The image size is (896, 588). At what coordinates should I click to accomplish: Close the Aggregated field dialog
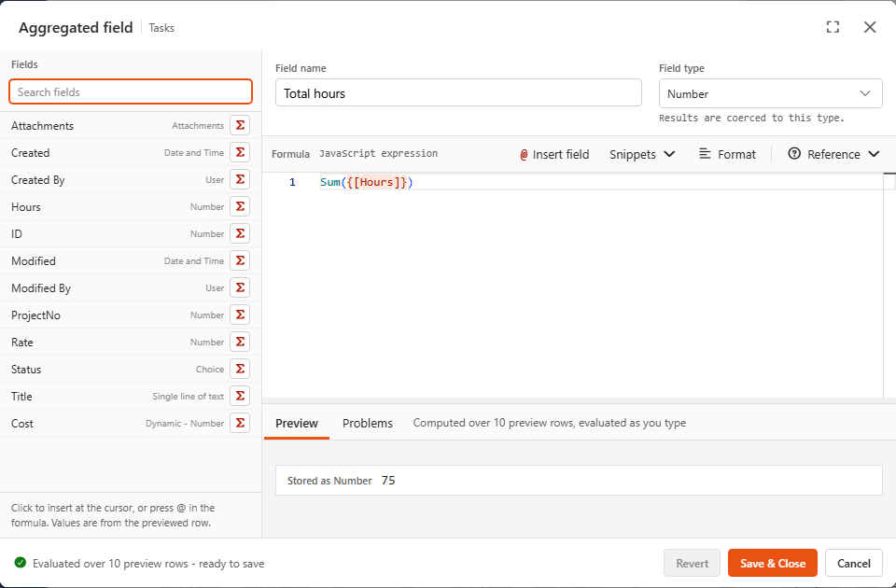coord(870,27)
